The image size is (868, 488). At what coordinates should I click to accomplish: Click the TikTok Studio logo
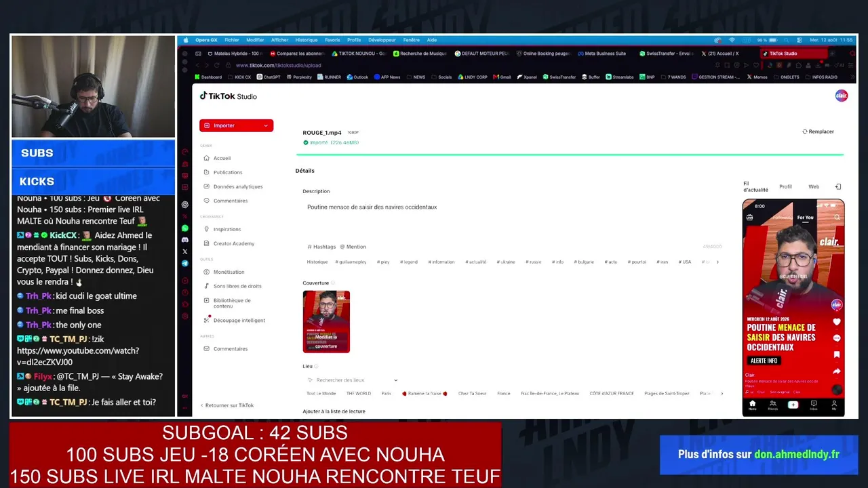(x=229, y=96)
